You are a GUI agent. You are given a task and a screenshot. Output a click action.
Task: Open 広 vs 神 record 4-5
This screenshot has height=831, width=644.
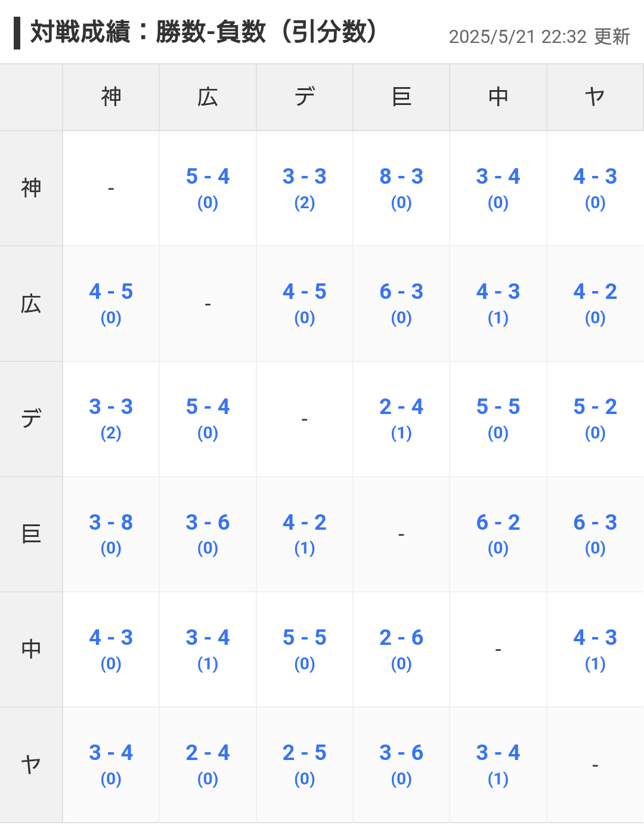[111, 303]
